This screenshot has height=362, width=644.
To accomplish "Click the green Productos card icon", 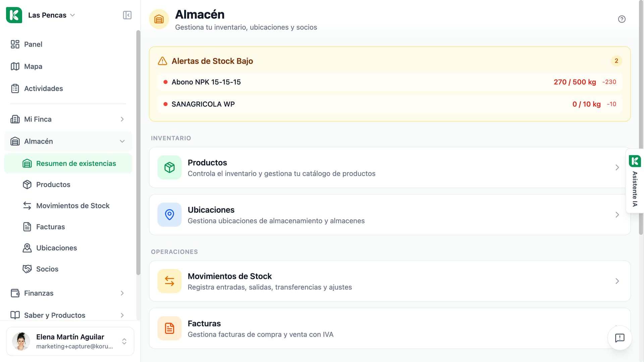I will click(x=169, y=168).
